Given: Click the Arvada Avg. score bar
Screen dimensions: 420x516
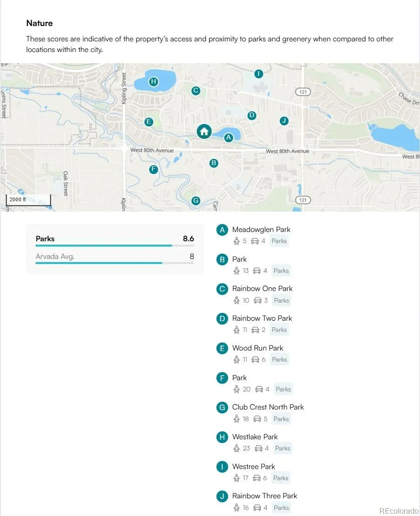Looking at the screenshot, I should point(115,263).
